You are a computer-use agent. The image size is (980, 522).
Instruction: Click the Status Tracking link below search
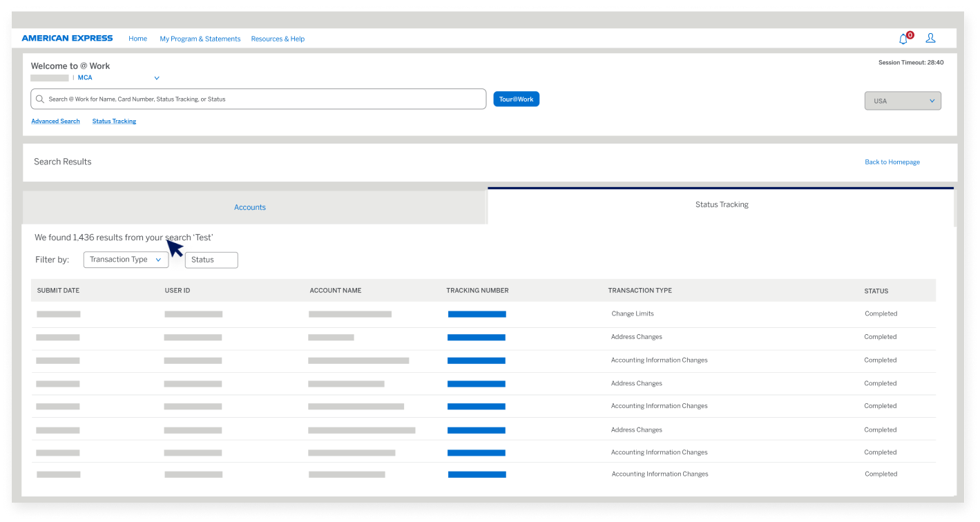tap(114, 122)
